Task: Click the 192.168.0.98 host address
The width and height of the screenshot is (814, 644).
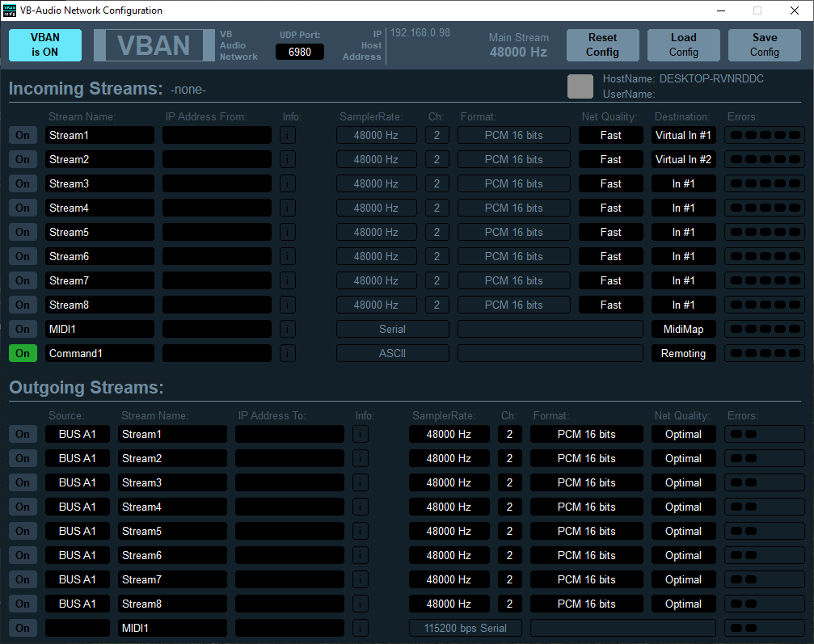Action: (x=420, y=32)
